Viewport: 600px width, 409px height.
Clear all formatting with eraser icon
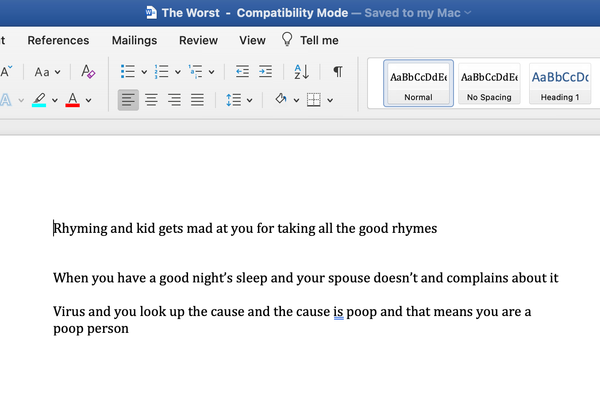87,72
